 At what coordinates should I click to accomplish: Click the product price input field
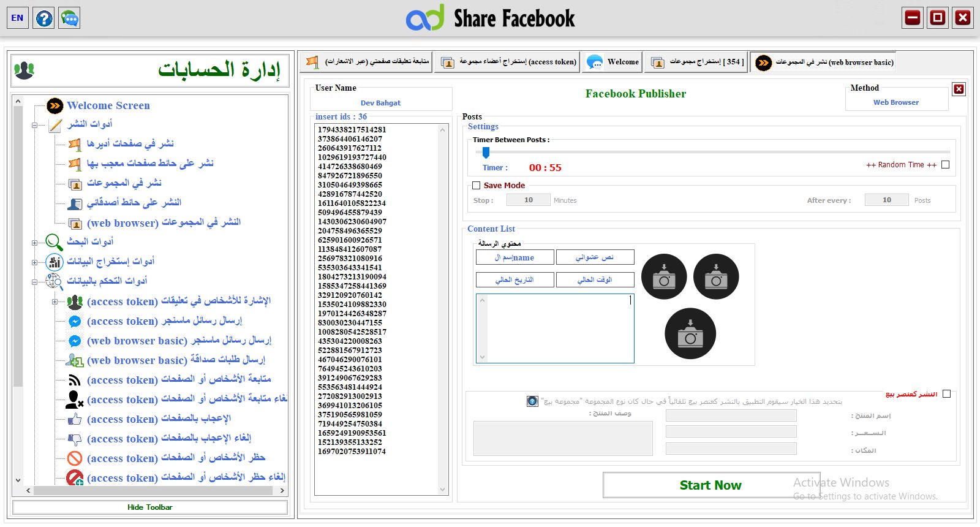[731, 432]
